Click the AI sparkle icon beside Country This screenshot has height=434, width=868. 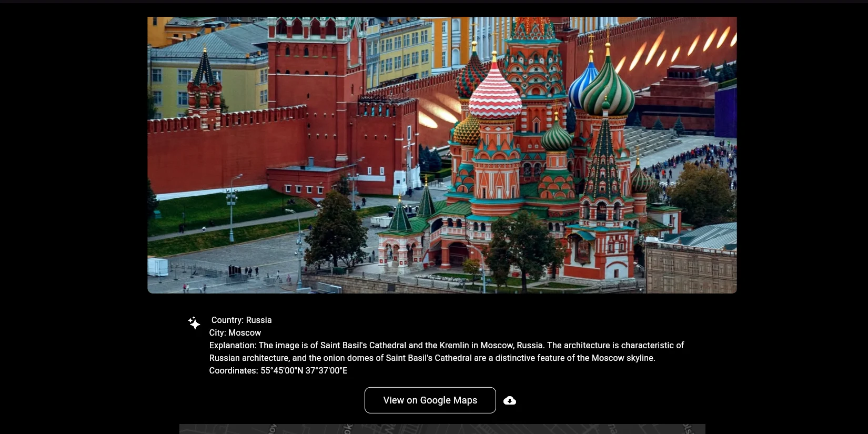point(194,322)
